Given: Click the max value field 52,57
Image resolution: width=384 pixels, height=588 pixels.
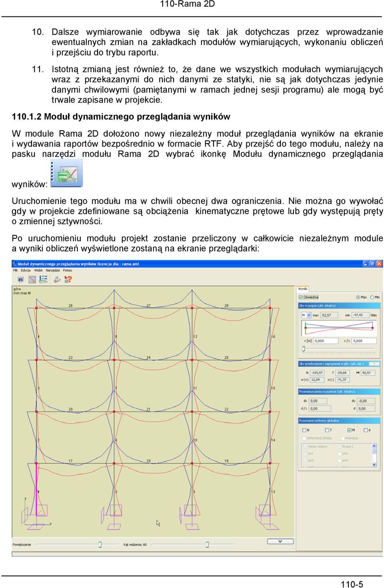Looking at the screenshot, I should click(329, 315).
